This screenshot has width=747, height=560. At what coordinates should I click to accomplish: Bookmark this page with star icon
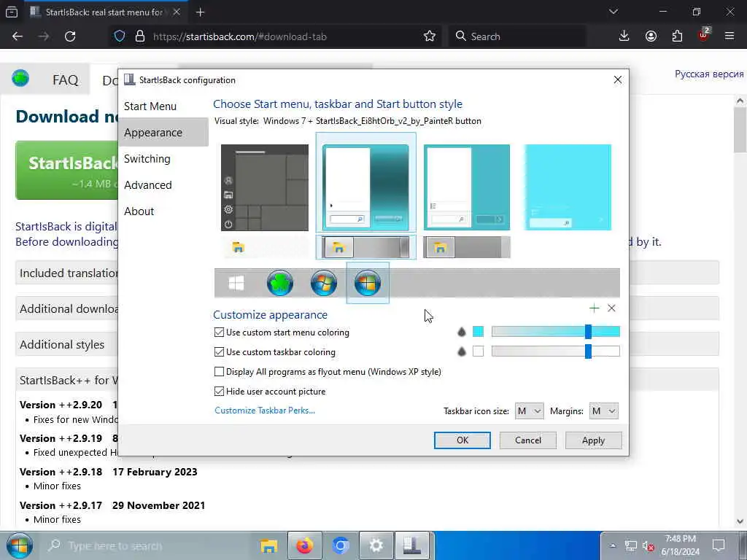click(429, 36)
